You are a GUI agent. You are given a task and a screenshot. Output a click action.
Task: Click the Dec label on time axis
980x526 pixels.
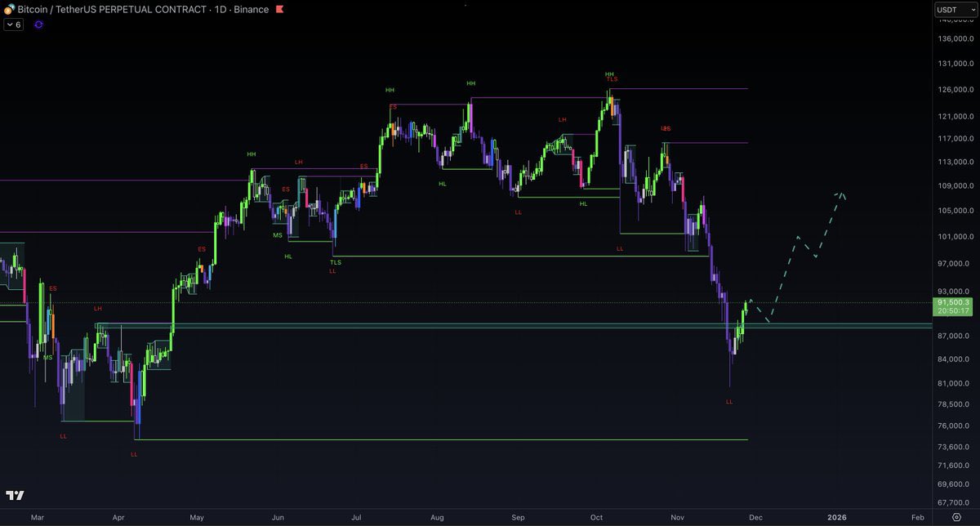click(755, 517)
